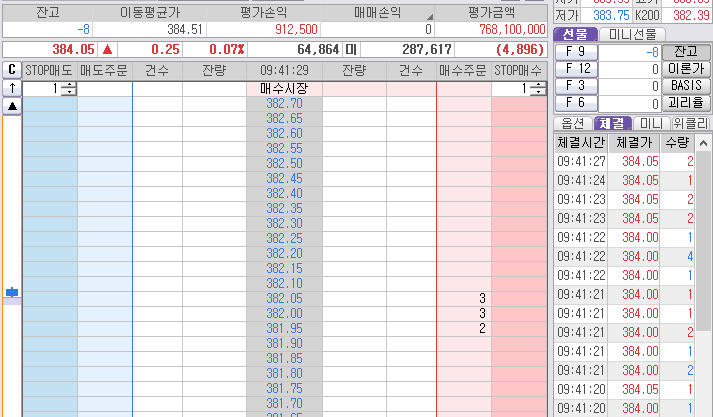Click the 이동평균가 value 384.51
The height and width of the screenshot is (417, 713).
[x=185, y=30]
